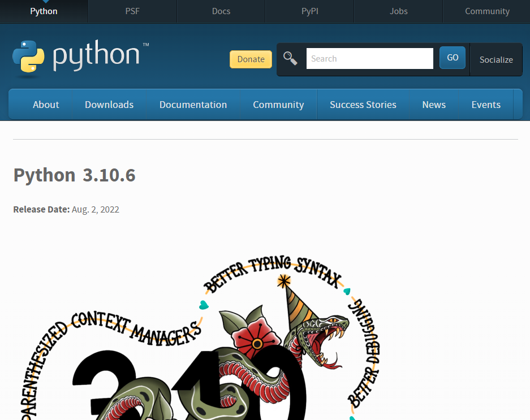Open the Python tab in the top bar
Screen dimensions: 530x420
(x=44, y=11)
